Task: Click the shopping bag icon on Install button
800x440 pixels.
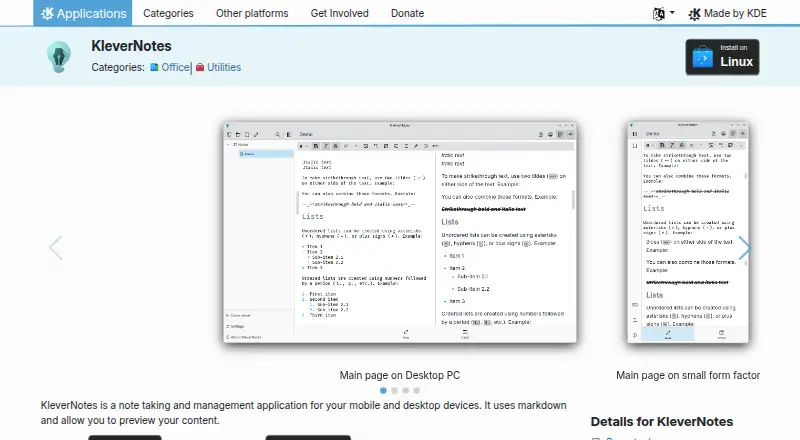Action: (703, 58)
